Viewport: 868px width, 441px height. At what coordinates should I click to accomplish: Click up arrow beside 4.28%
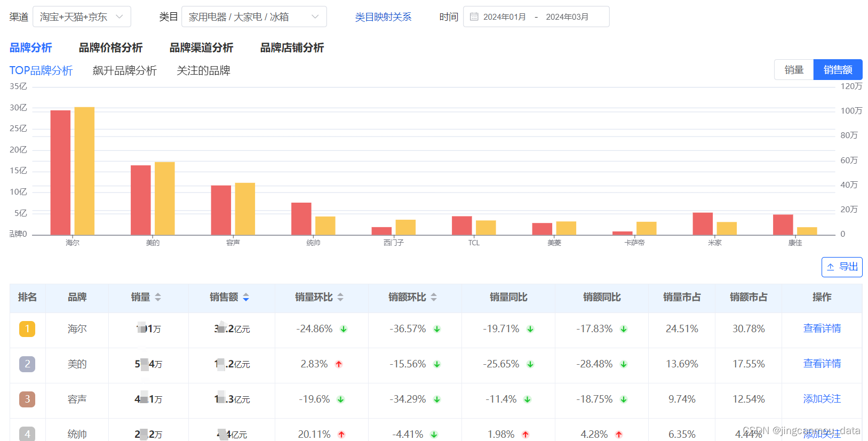(619, 435)
